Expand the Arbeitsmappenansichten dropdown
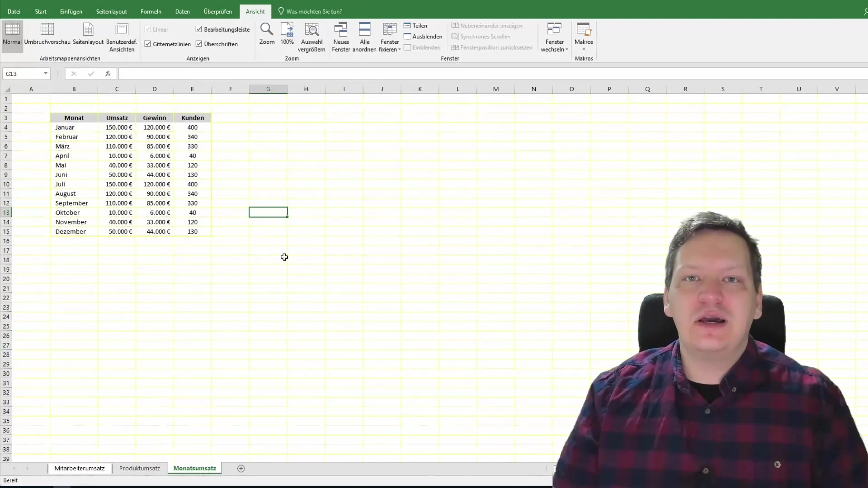The width and height of the screenshot is (868, 488). tap(70, 58)
